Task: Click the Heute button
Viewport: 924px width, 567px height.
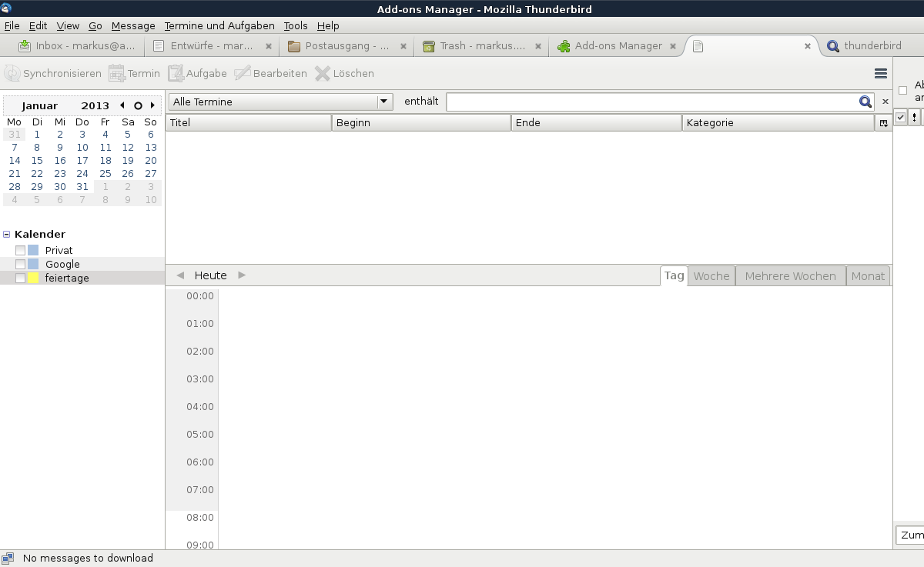Action: pos(211,275)
